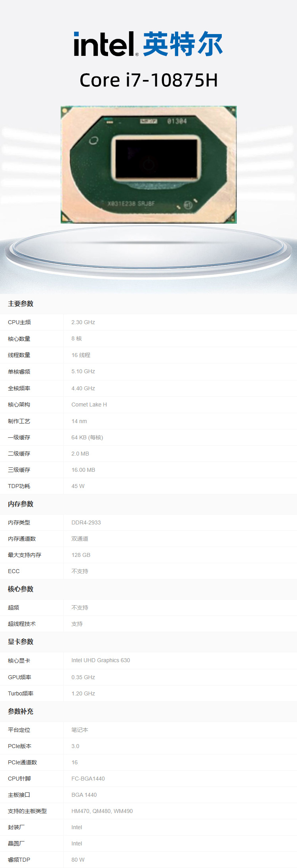Click the 内存类型 row label
This screenshot has width=297, height=868.
[x=19, y=522]
